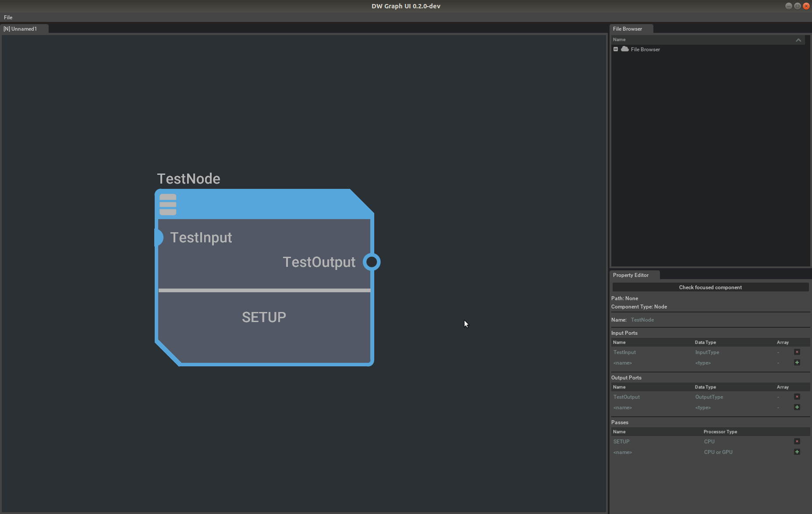Click Check focused component button
The height and width of the screenshot is (514, 812).
point(710,287)
